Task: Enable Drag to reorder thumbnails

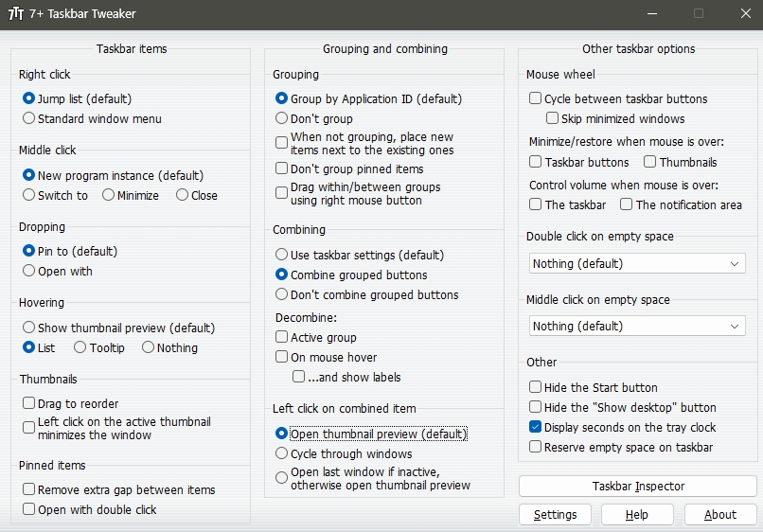Action: (71, 403)
